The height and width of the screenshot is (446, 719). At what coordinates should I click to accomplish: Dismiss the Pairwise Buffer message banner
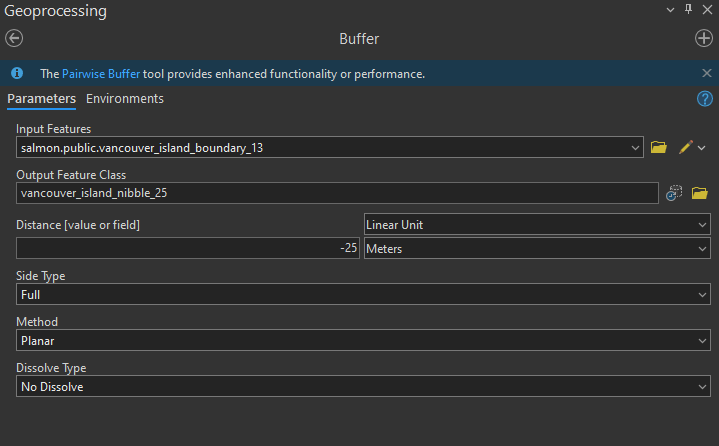coord(706,74)
